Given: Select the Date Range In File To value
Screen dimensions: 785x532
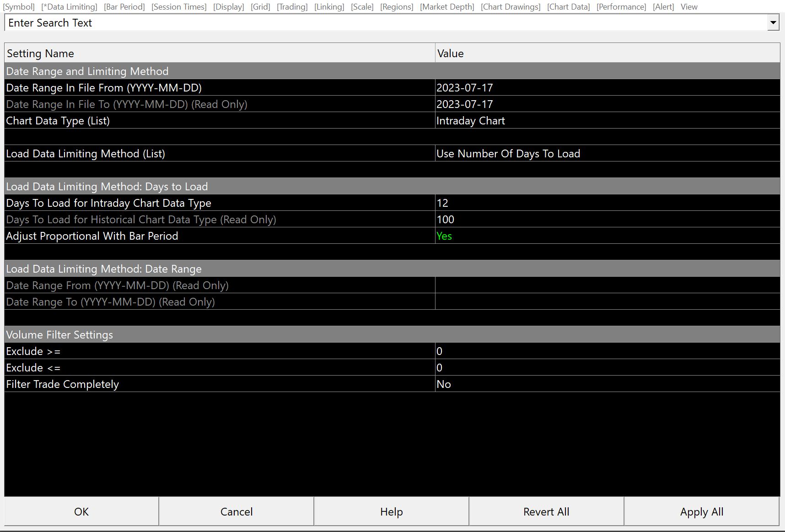Looking at the screenshot, I should [608, 104].
